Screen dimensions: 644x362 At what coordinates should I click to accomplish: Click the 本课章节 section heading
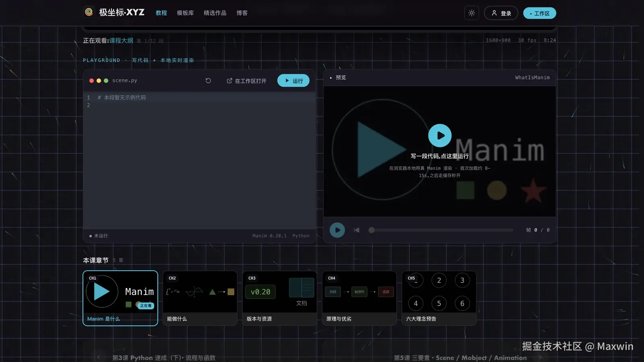[x=96, y=260]
